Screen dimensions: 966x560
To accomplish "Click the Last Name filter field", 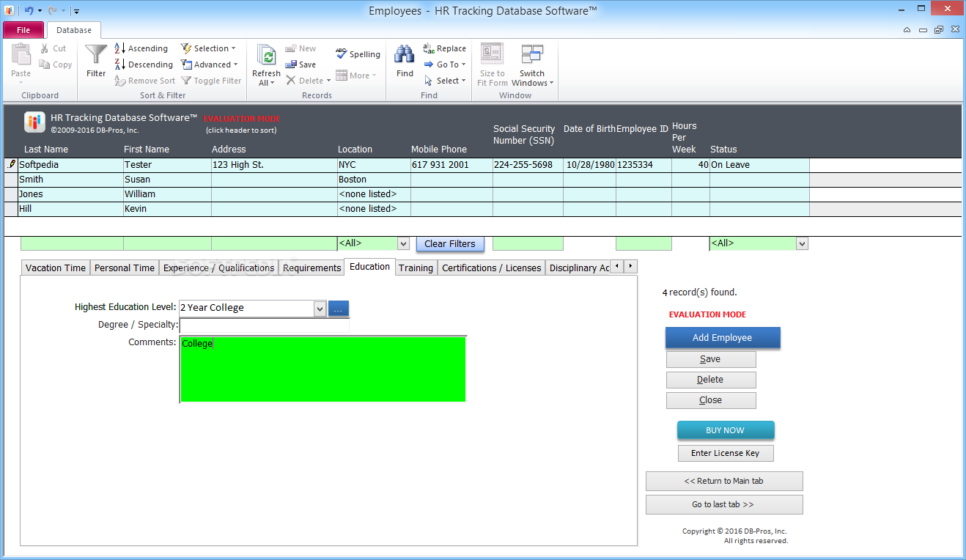I will click(72, 243).
